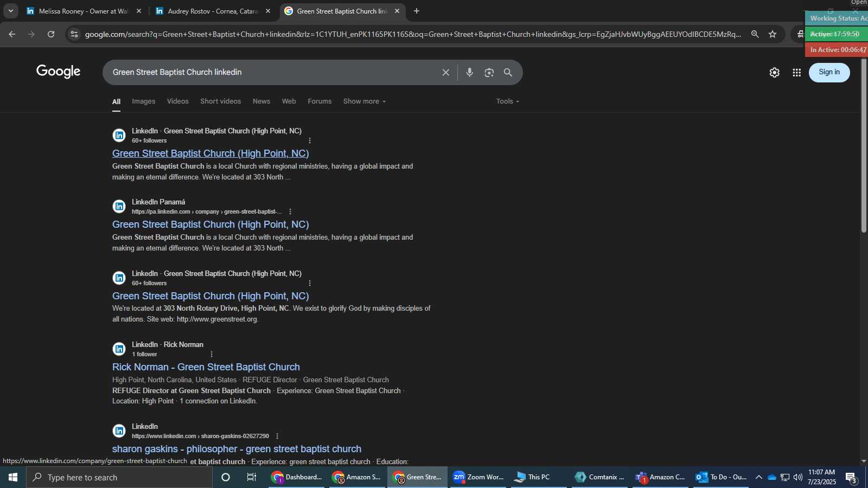Start voice search with microphone
Image resolution: width=868 pixels, height=488 pixels.
point(470,72)
